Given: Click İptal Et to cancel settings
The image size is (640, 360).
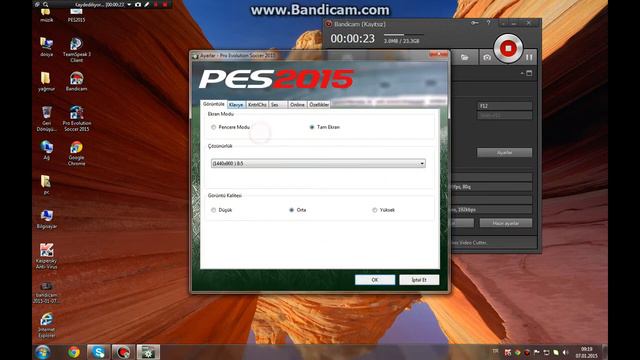Looking at the screenshot, I should point(419,280).
